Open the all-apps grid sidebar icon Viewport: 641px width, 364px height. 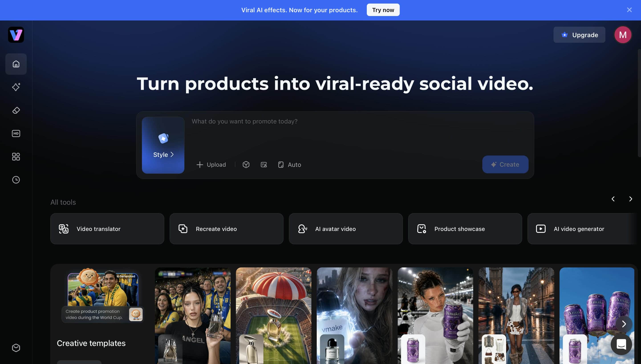[16, 157]
